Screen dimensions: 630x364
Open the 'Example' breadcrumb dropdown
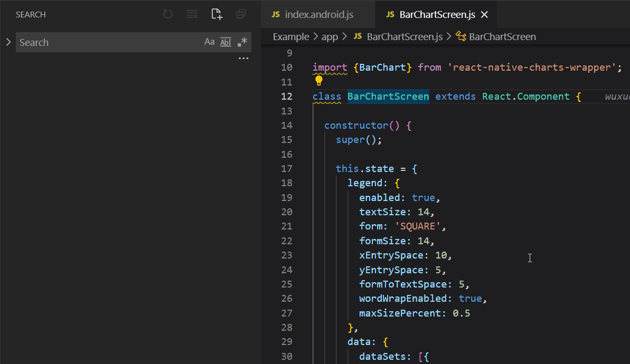click(x=291, y=36)
